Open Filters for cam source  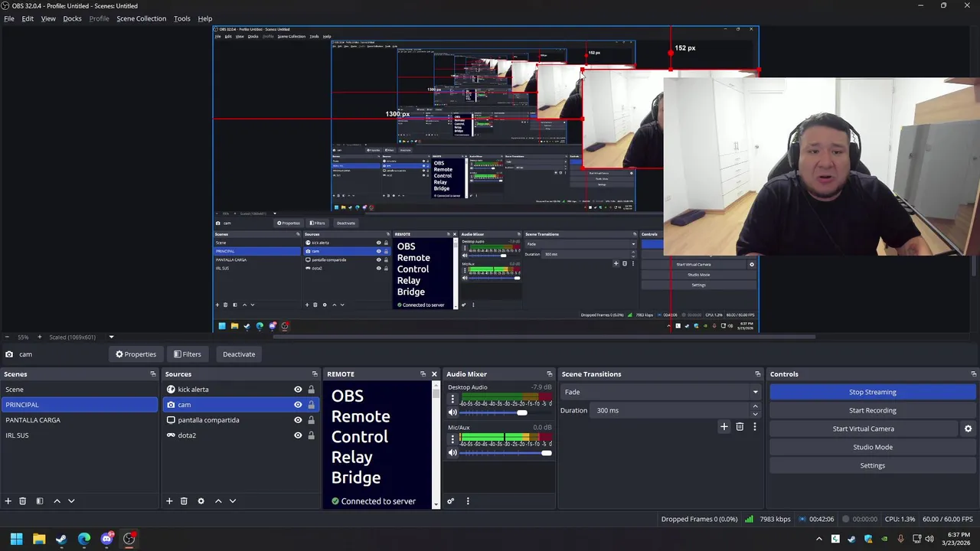tap(187, 354)
